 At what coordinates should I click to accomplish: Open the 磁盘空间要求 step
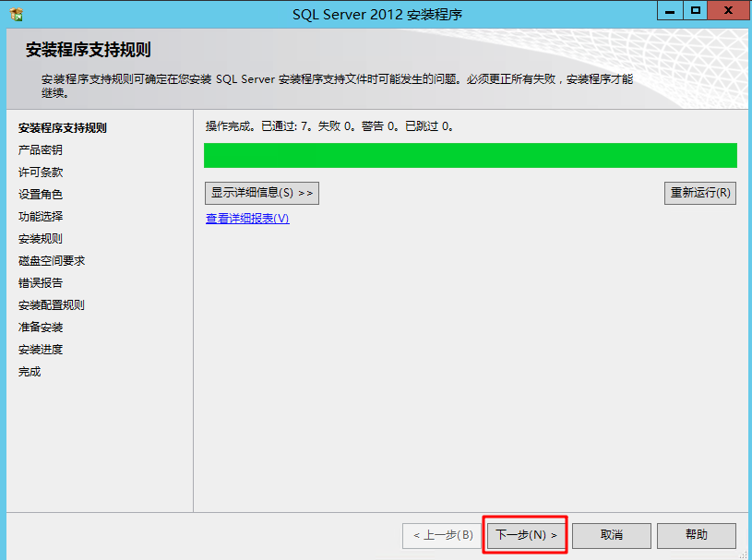pyautogui.click(x=52, y=261)
